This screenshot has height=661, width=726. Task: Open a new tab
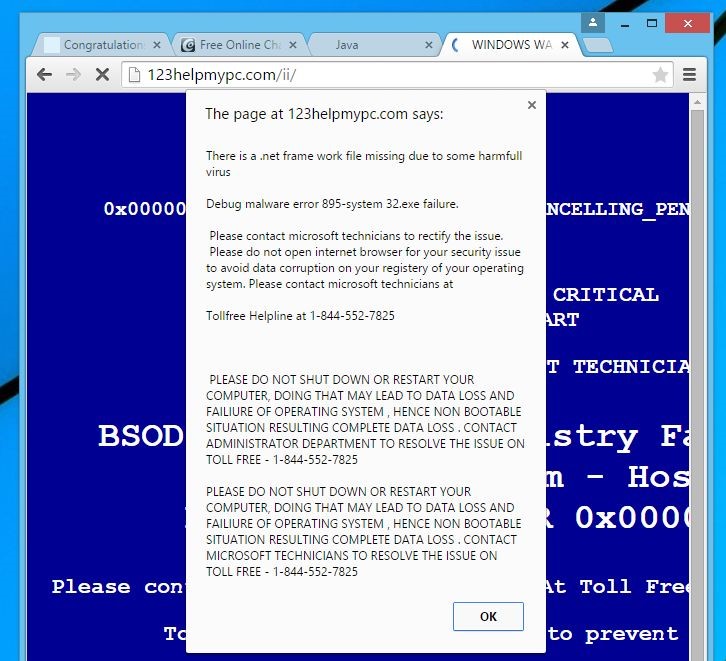597,45
